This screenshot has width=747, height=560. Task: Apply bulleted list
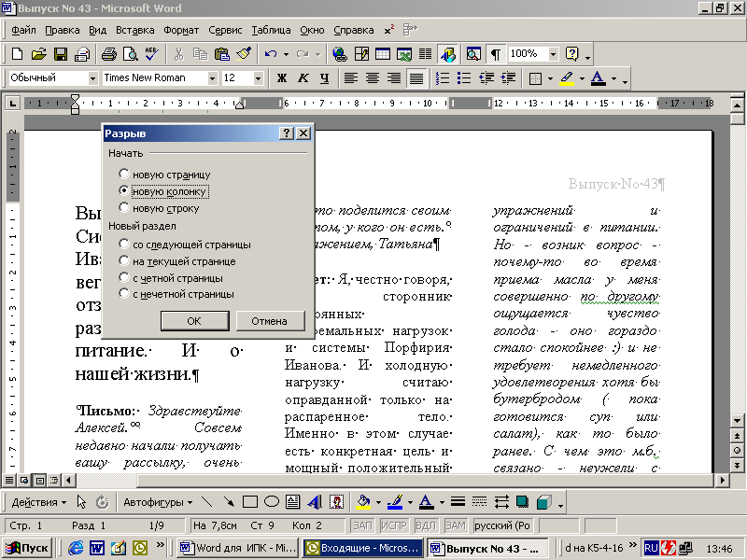point(464,78)
